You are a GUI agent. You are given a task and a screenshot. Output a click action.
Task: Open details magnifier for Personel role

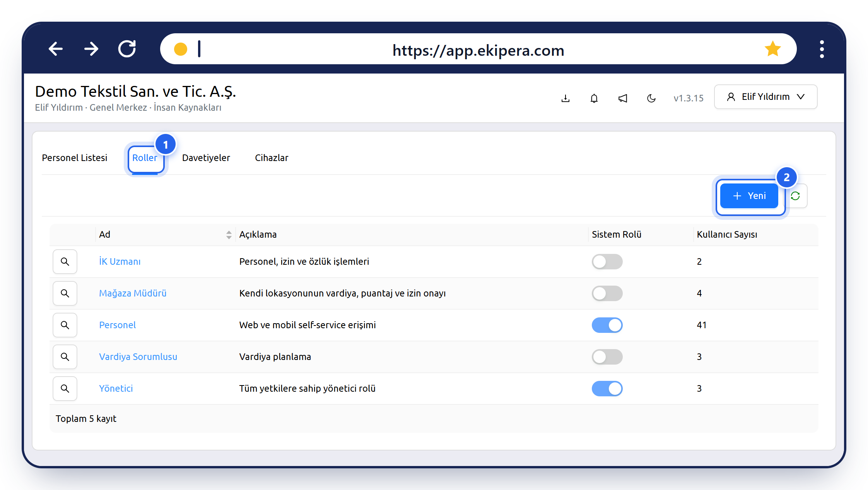pos(65,325)
